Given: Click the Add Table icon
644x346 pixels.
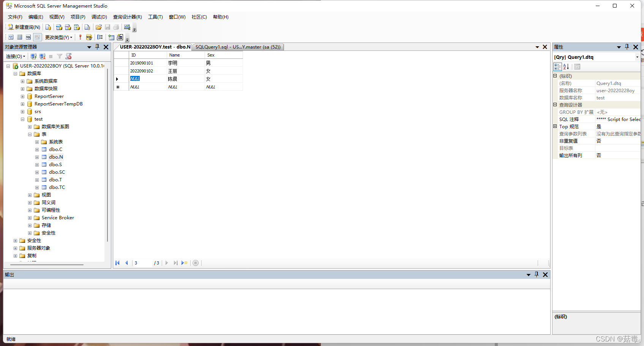Looking at the screenshot, I should point(111,37).
